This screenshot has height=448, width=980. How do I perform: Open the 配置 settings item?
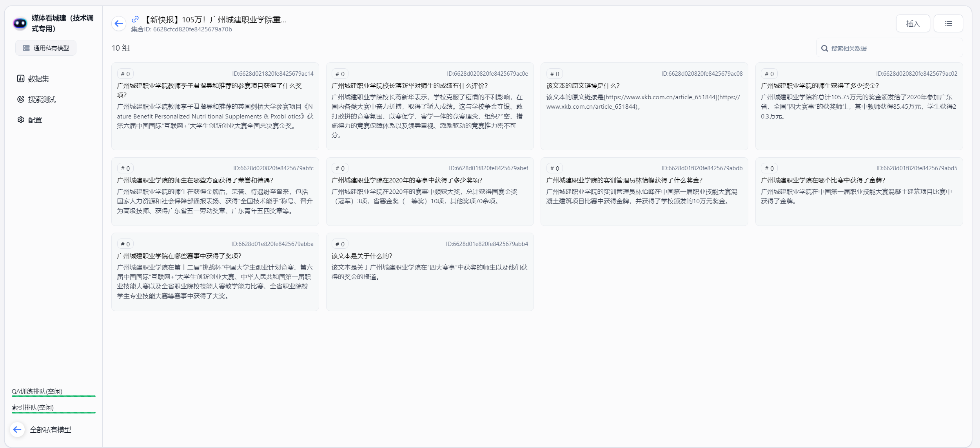click(x=34, y=120)
